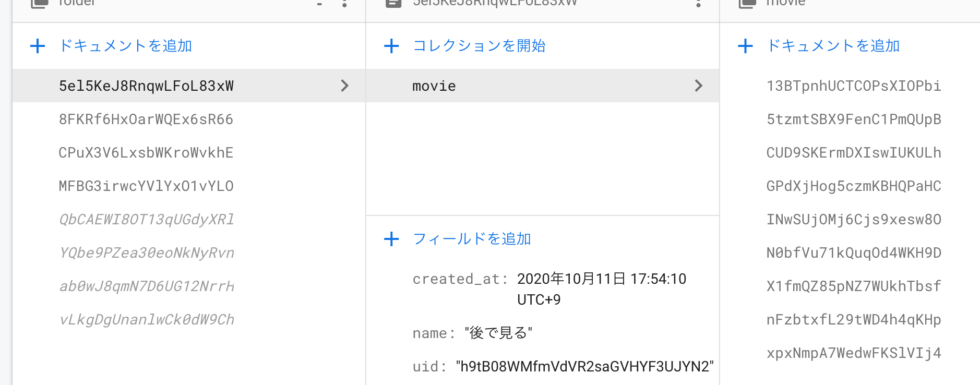Select document 13BTpnhUCTCOPsXIOPbi in the movie collection
This screenshot has height=385, width=980.
click(x=854, y=86)
